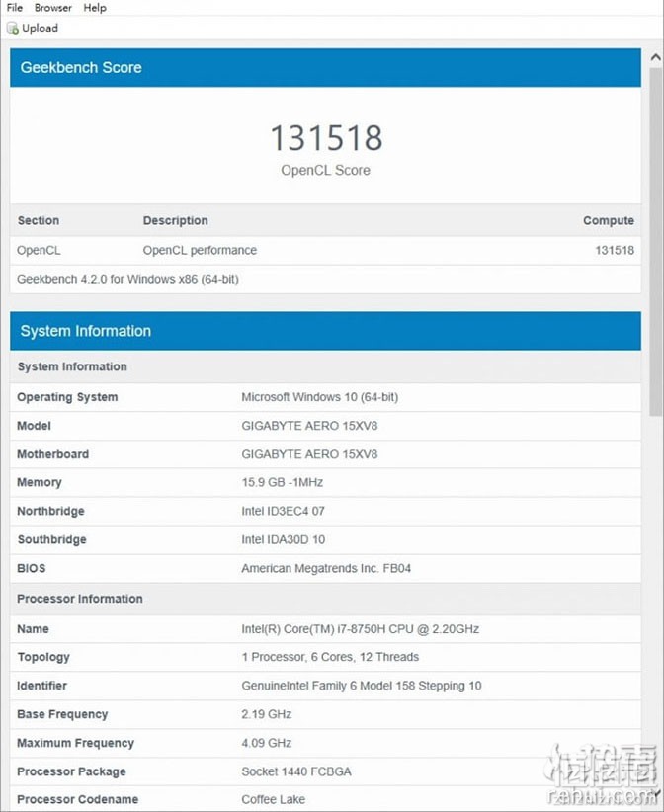Click the i7-8750H CPU name value

click(360, 629)
